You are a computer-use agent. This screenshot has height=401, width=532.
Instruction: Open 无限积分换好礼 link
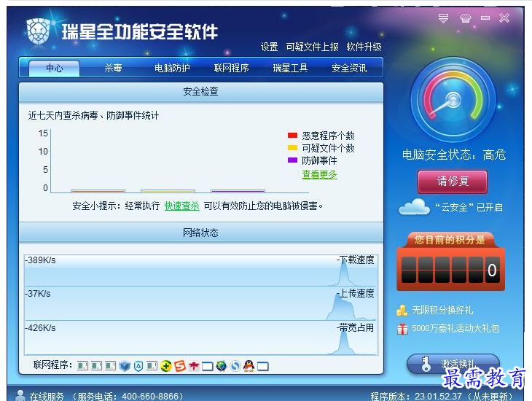[x=442, y=310]
